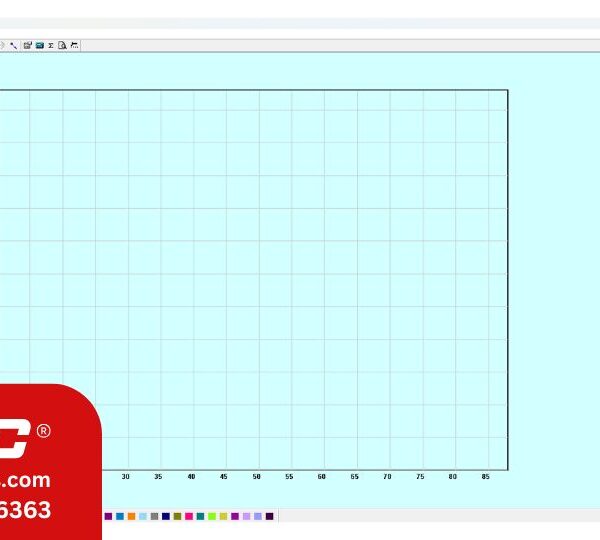This screenshot has width=600, height=540.
Task: Click the x-axis label 65
Action: [354, 476]
